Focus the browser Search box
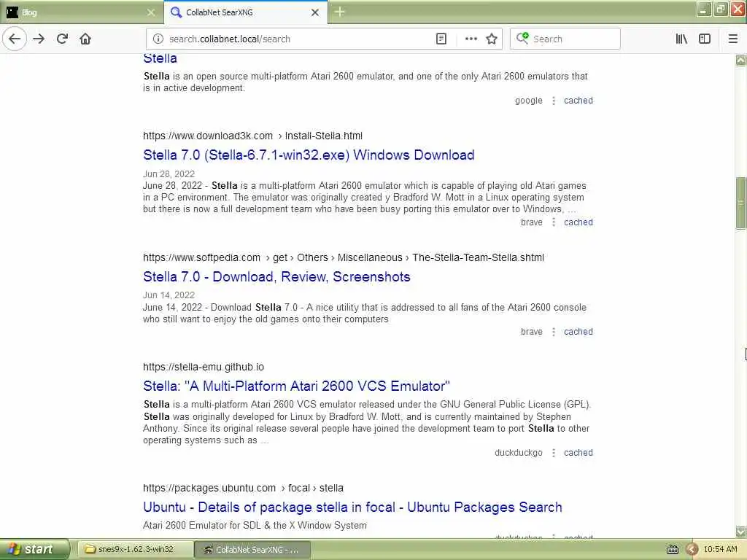Image resolution: width=747 pixels, height=560 pixels. pos(565,39)
